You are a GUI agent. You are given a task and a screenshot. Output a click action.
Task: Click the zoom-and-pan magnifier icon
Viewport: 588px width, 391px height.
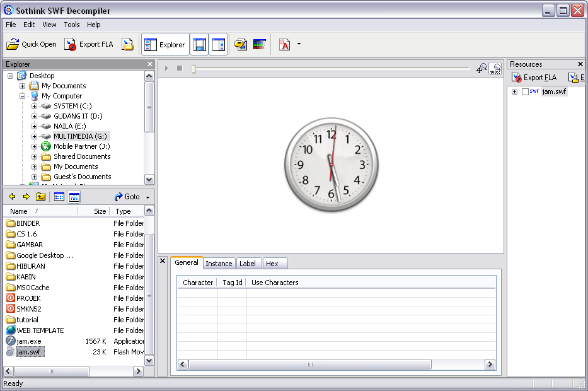pyautogui.click(x=481, y=68)
